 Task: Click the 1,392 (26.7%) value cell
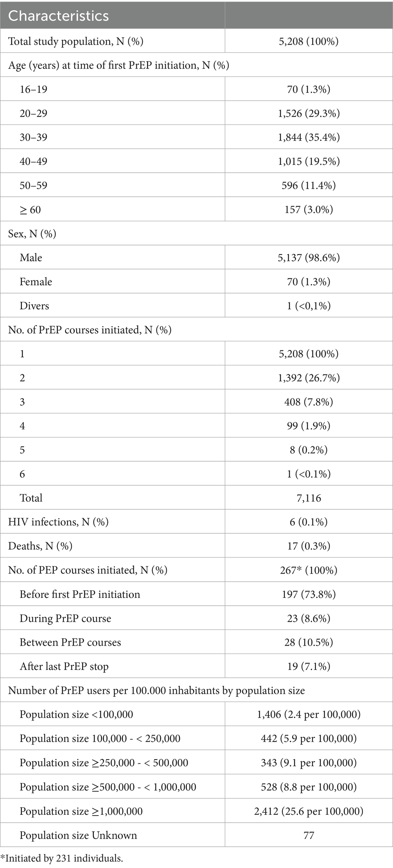pos(309,378)
